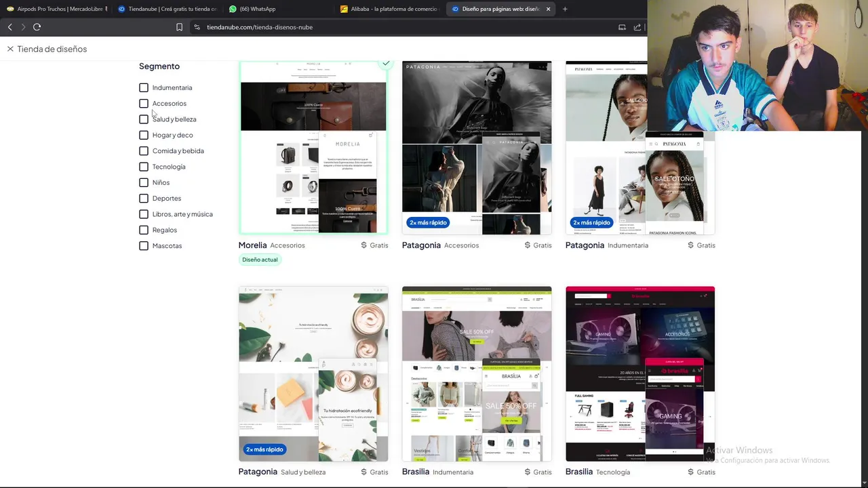Go back with the browser back arrow

click(9, 27)
